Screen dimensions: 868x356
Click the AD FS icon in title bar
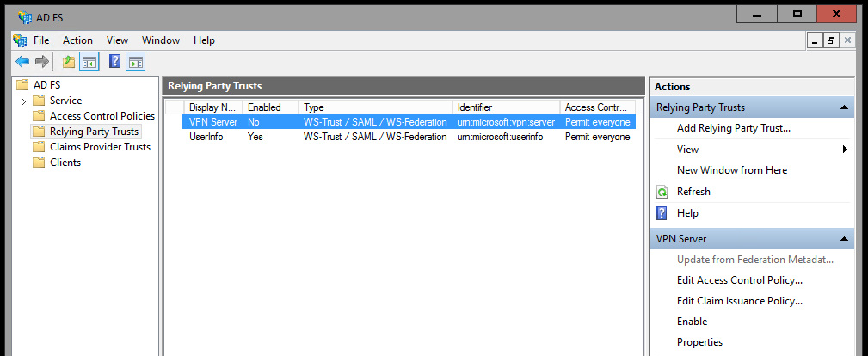coord(24,17)
